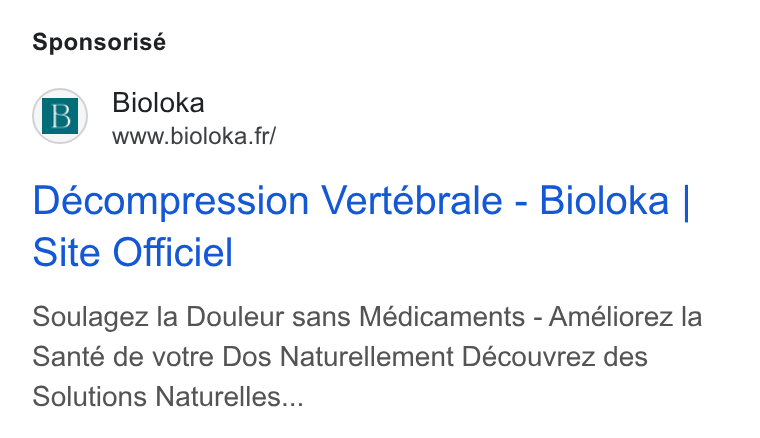Select the Bioloka advertiser name

[158, 103]
